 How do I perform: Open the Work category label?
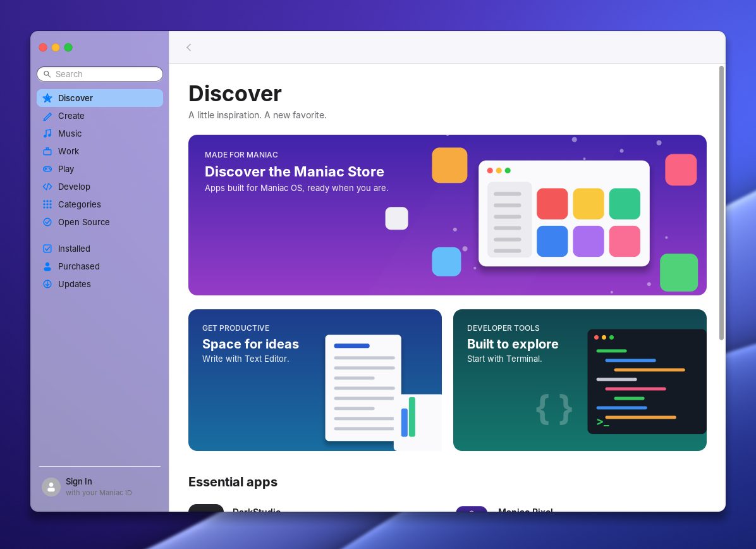tap(68, 152)
